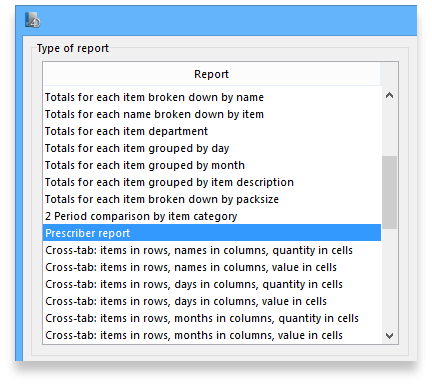Click the scroll down arrow in report list
The width and height of the screenshot is (432, 386).
point(389,336)
